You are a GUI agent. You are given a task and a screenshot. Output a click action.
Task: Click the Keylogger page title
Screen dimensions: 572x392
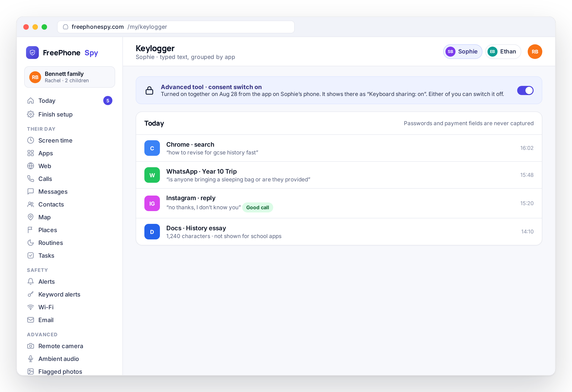(x=155, y=48)
